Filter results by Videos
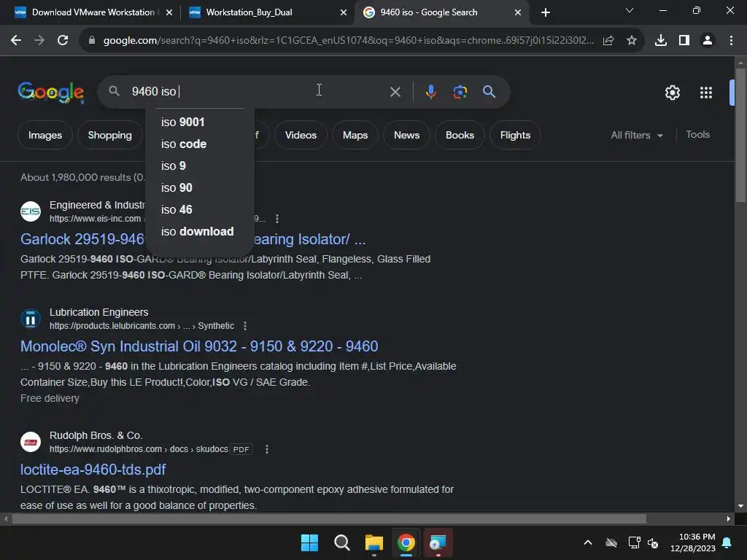This screenshot has width=747, height=560. click(301, 135)
